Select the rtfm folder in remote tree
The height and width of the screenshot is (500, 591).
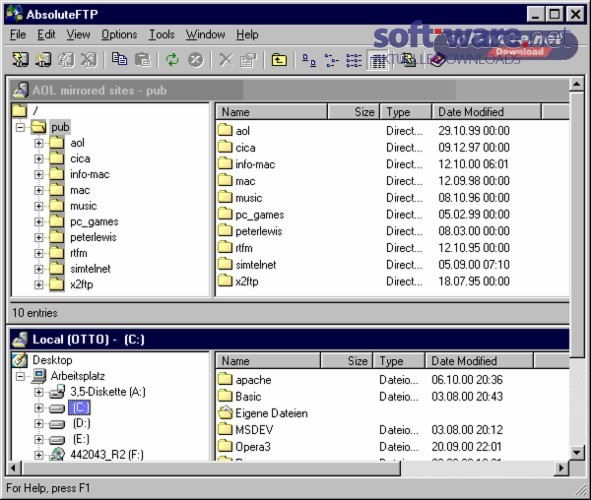point(79,253)
